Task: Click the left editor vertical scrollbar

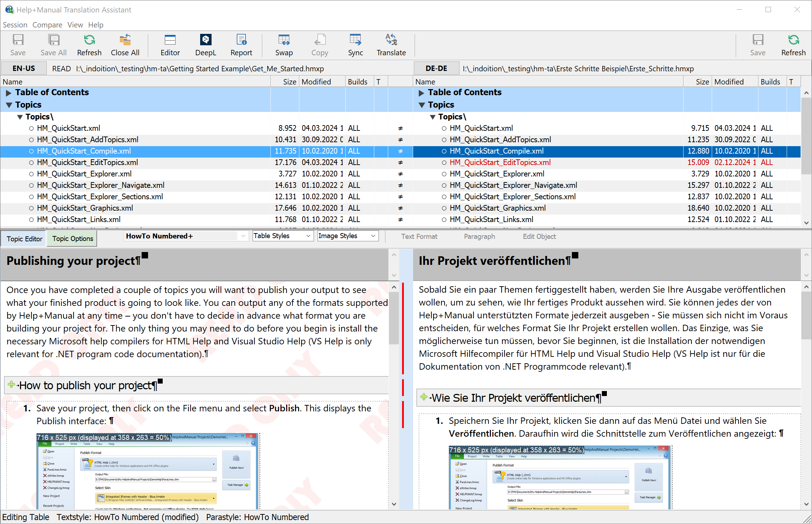Action: [x=394, y=318]
